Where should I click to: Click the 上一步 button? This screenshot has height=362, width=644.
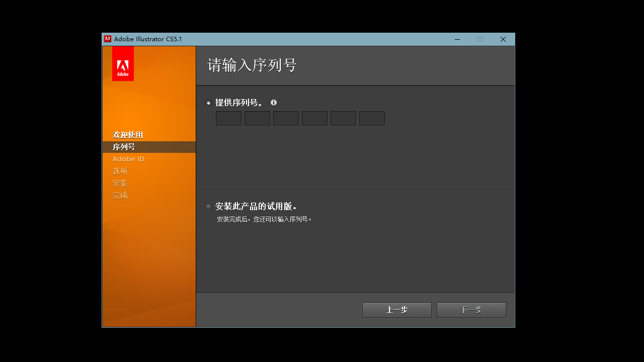pyautogui.click(x=396, y=310)
